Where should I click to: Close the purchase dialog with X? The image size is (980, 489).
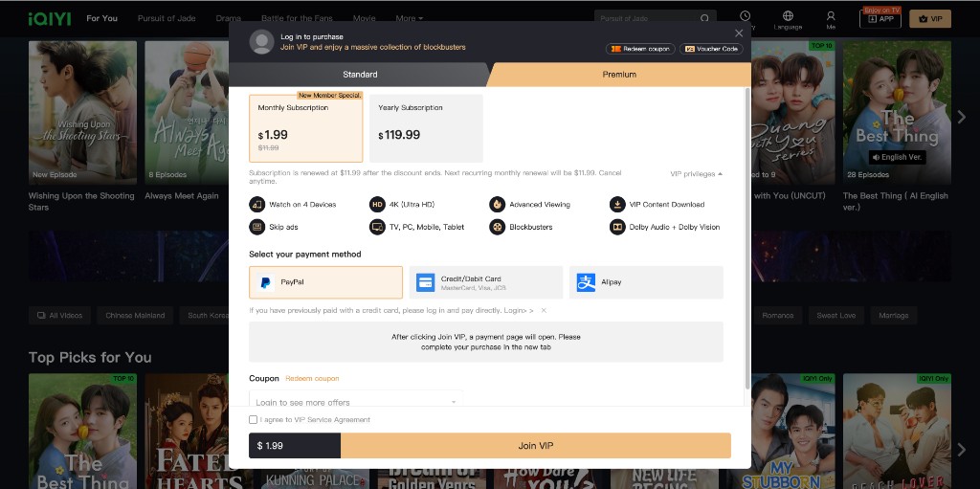[x=738, y=33]
